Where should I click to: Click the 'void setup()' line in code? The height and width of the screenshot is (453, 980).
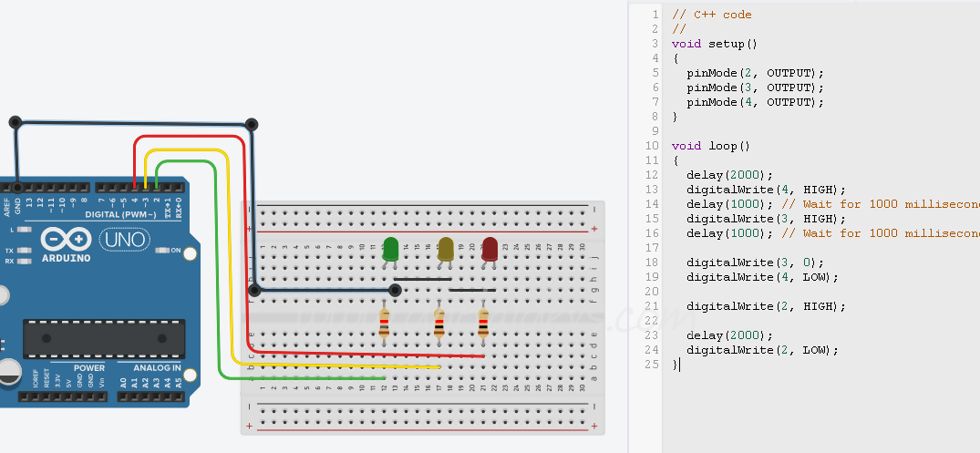coord(715,44)
